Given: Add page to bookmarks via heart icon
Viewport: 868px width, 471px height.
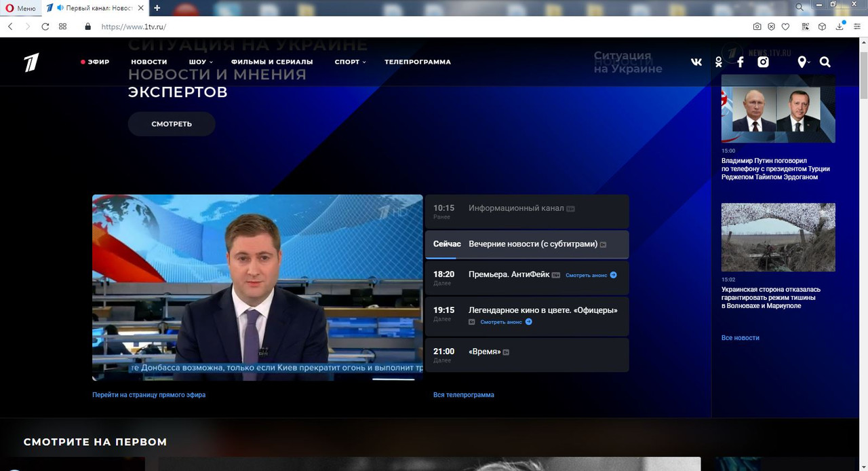Looking at the screenshot, I should click(x=785, y=26).
